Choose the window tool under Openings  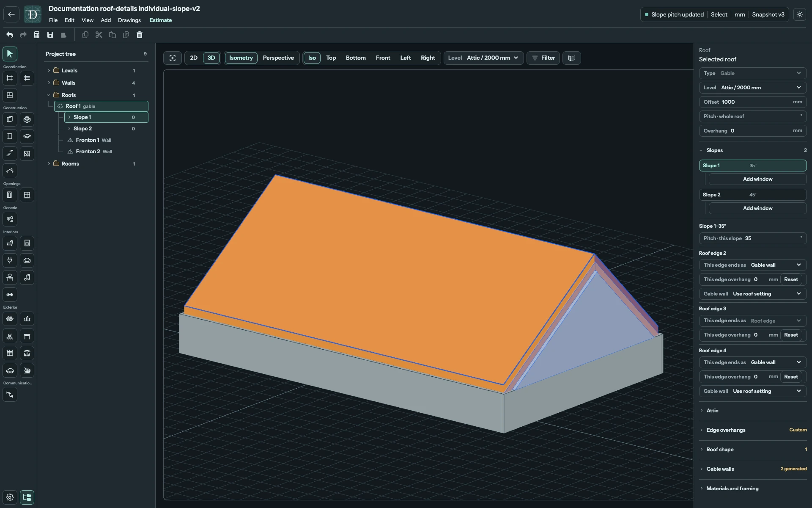(x=27, y=195)
